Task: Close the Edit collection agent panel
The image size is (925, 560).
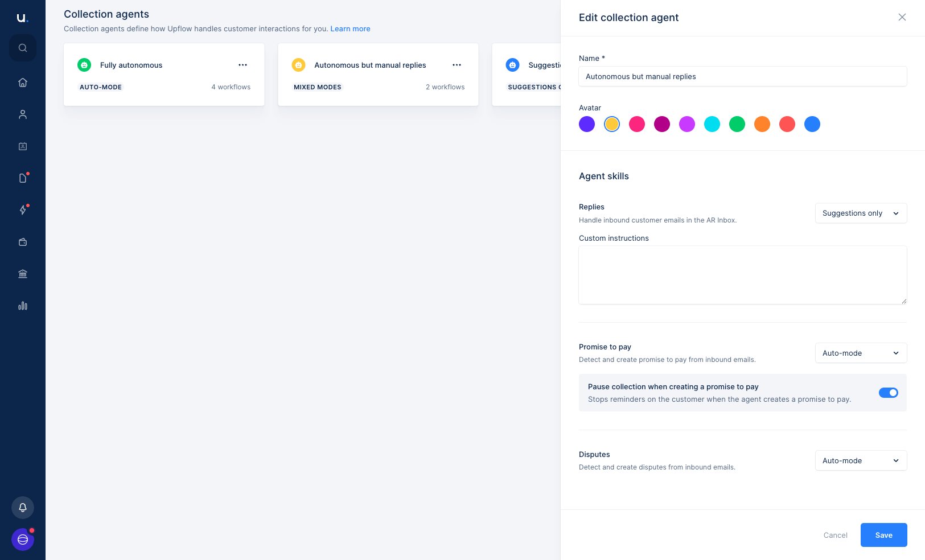Action: pos(902,17)
